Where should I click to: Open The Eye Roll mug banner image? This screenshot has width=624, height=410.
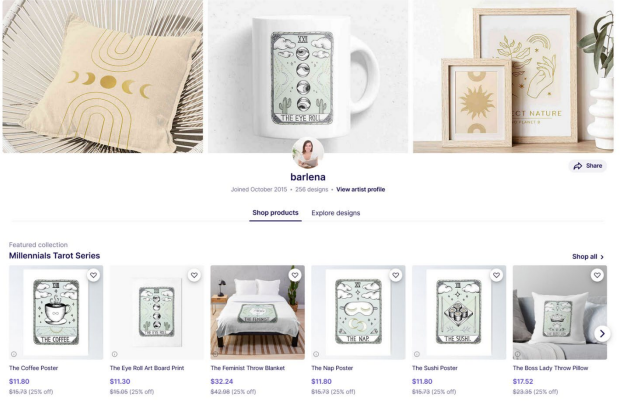pos(308,76)
